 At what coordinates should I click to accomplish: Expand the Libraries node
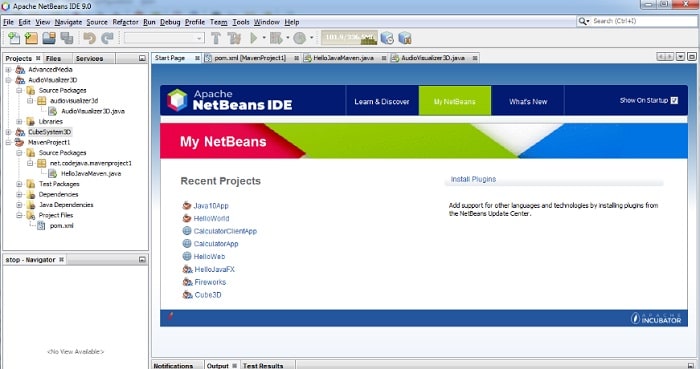(x=19, y=121)
